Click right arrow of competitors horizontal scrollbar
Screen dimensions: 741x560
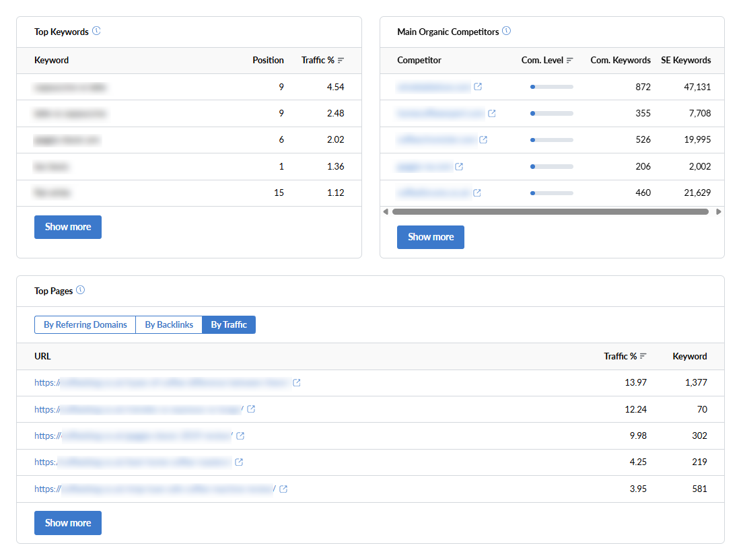718,211
